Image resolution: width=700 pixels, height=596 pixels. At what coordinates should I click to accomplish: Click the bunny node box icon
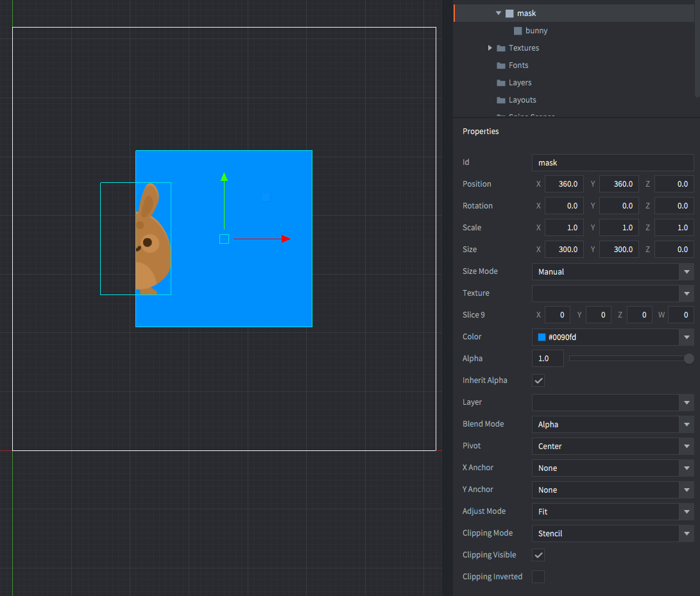tap(518, 31)
